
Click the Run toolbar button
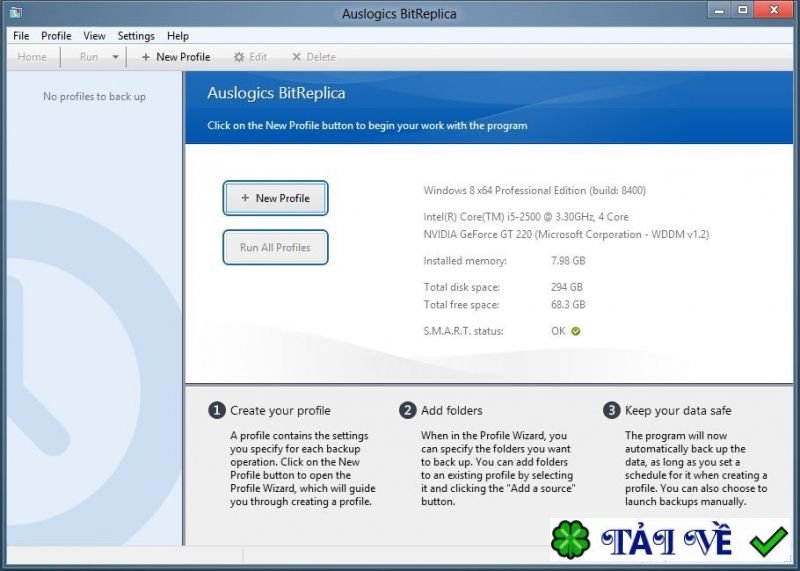coord(89,57)
